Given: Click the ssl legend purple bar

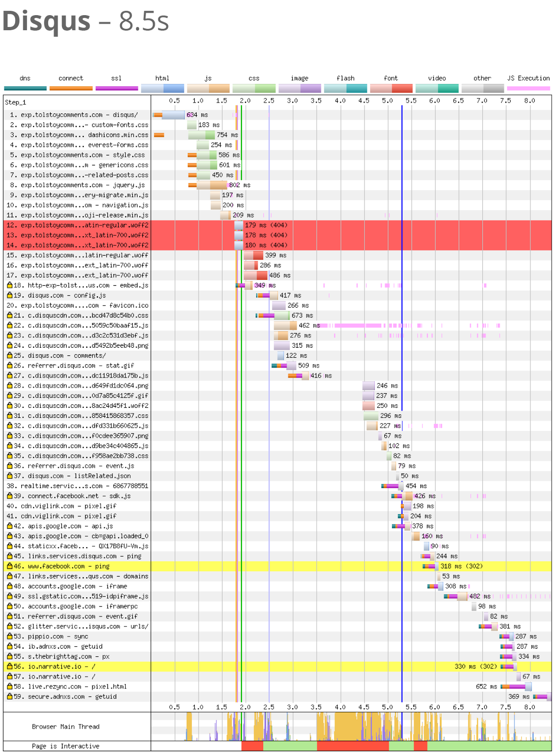Looking at the screenshot, I should tap(117, 88).
